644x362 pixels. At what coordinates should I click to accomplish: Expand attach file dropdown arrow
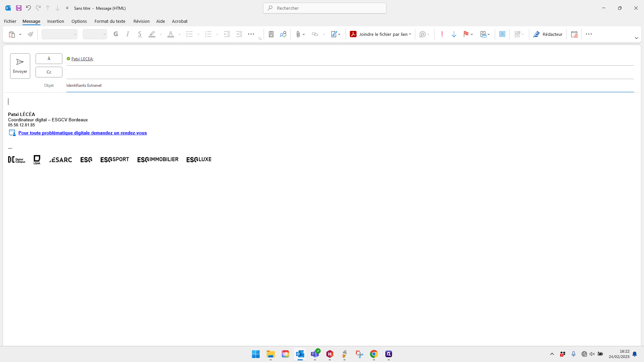(304, 34)
